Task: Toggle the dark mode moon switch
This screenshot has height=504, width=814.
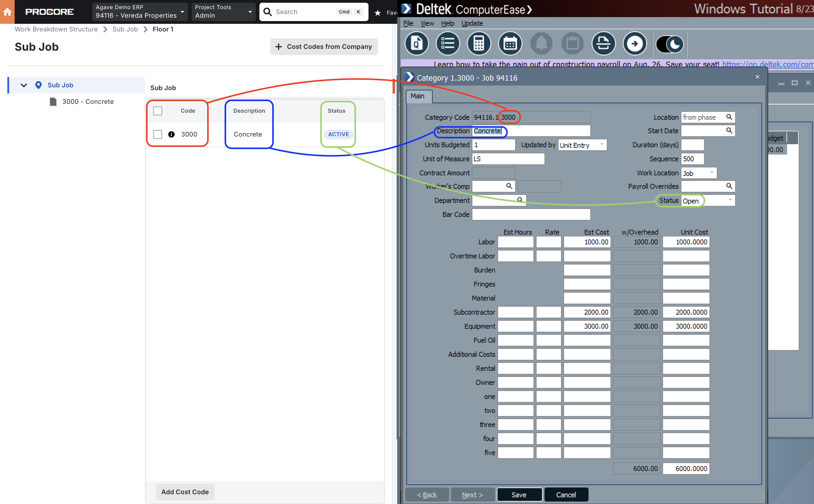Action: 669,44
